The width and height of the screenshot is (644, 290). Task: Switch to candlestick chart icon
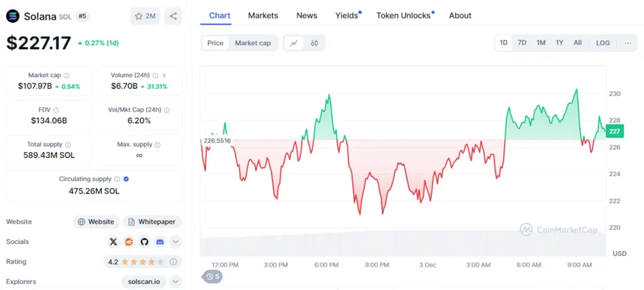pos(314,43)
